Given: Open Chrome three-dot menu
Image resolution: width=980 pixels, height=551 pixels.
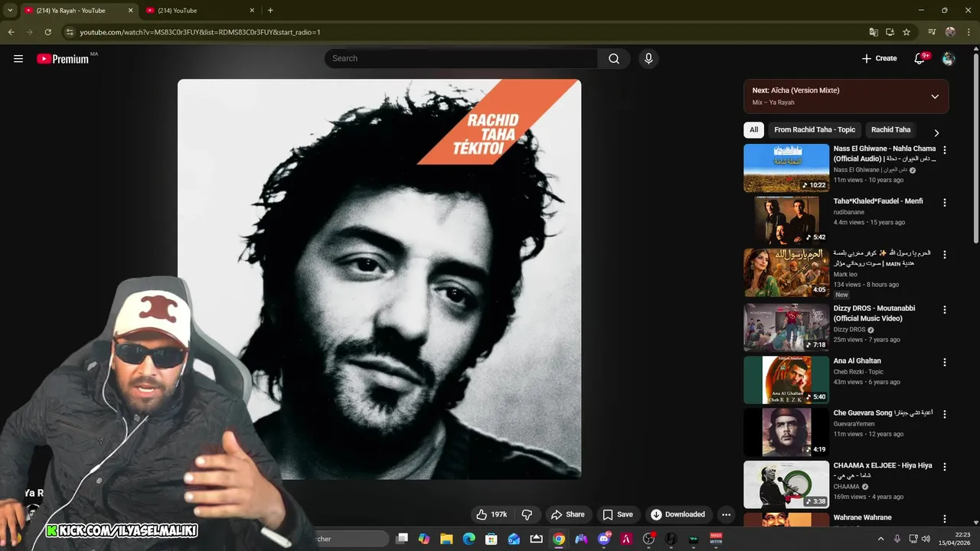Looking at the screenshot, I should [969, 32].
